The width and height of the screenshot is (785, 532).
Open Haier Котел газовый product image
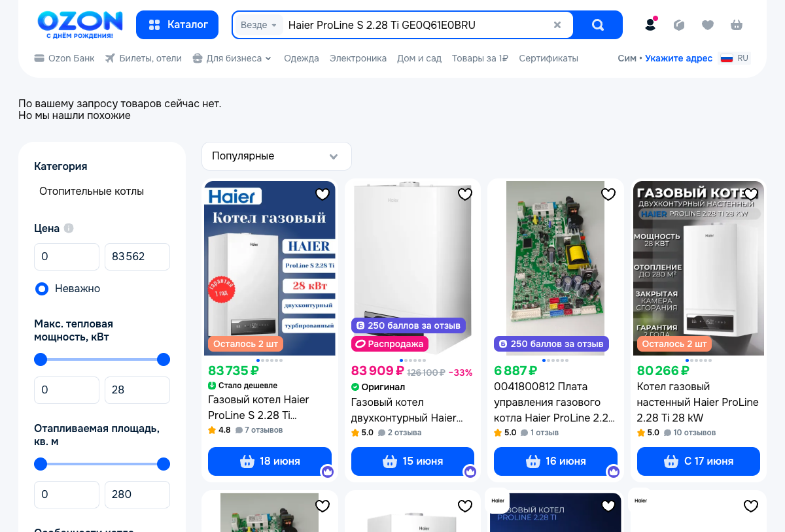270,268
